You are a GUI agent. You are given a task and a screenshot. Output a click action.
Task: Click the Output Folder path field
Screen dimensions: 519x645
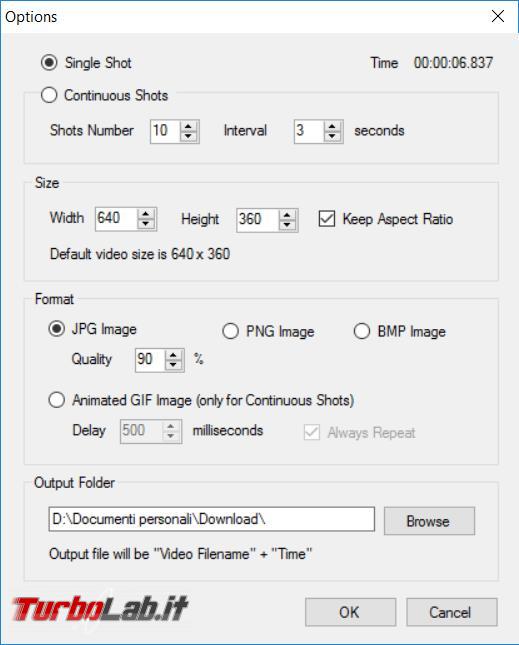212,519
